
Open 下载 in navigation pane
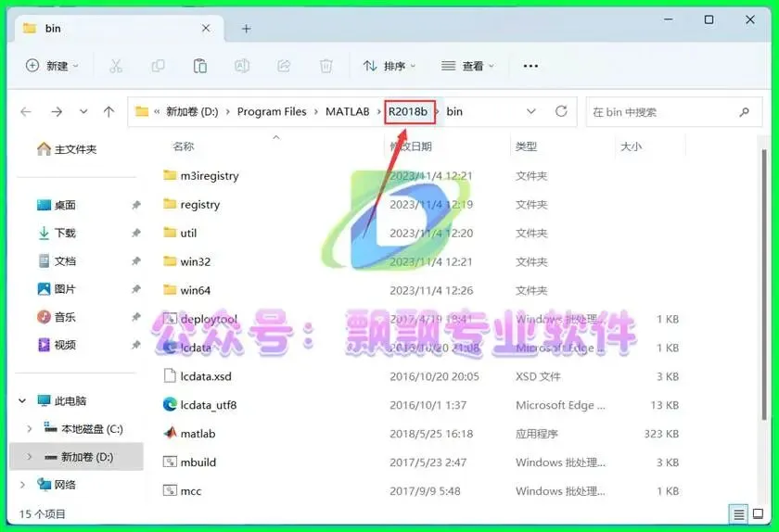(x=57, y=233)
